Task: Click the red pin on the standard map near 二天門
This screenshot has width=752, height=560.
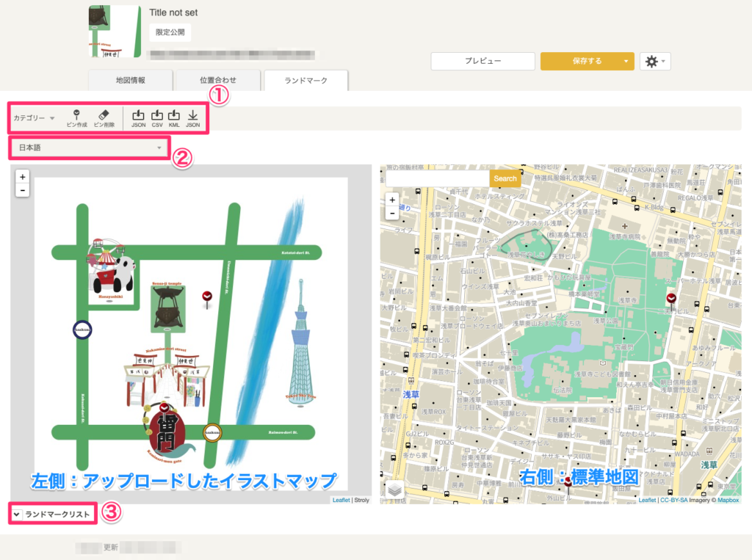Action: [x=671, y=299]
